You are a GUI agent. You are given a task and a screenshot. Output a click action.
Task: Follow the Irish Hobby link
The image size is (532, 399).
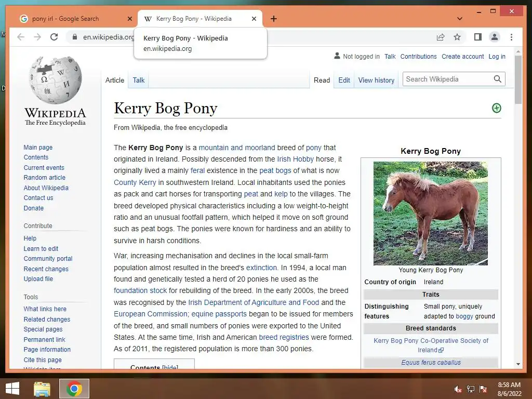295,159
